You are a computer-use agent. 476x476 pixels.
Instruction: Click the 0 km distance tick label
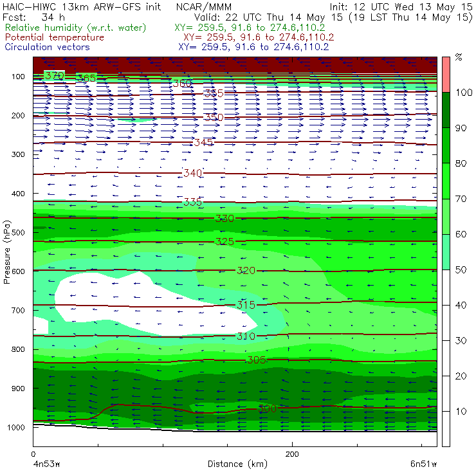(x=33, y=454)
